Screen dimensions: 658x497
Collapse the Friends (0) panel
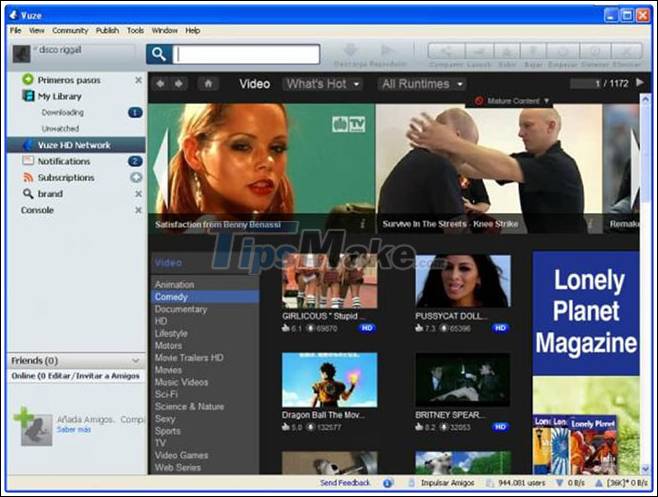[136, 361]
